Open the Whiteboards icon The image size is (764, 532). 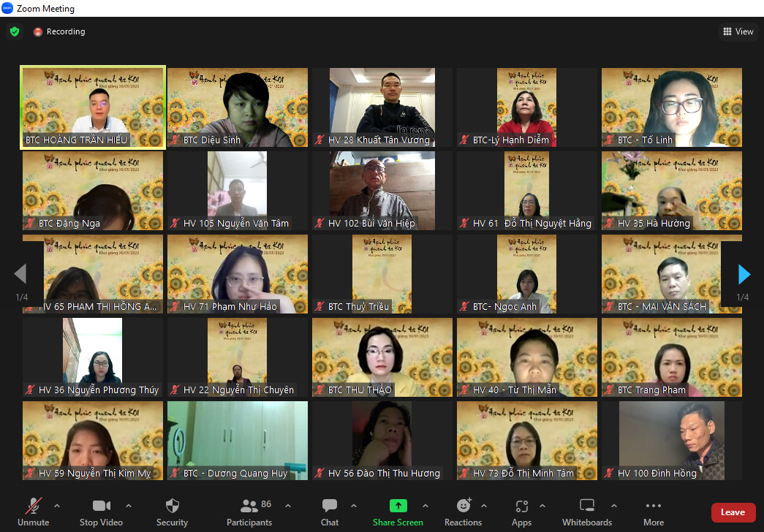pos(586,506)
